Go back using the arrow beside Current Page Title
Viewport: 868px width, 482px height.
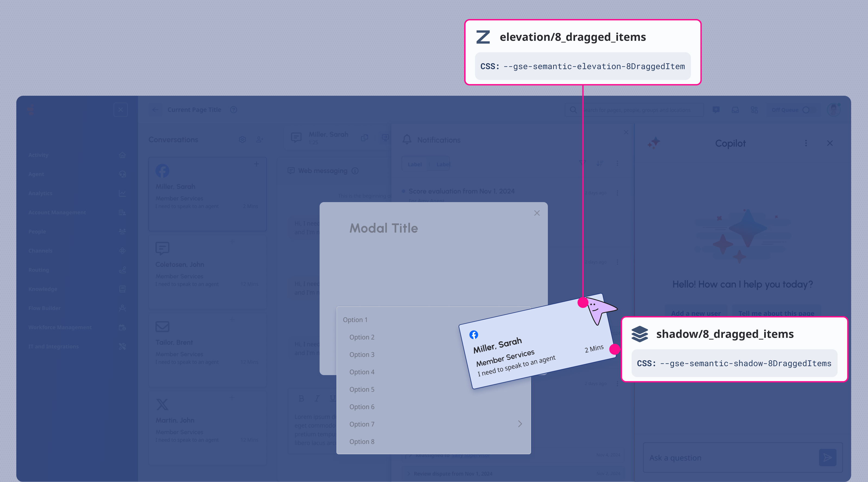click(155, 110)
